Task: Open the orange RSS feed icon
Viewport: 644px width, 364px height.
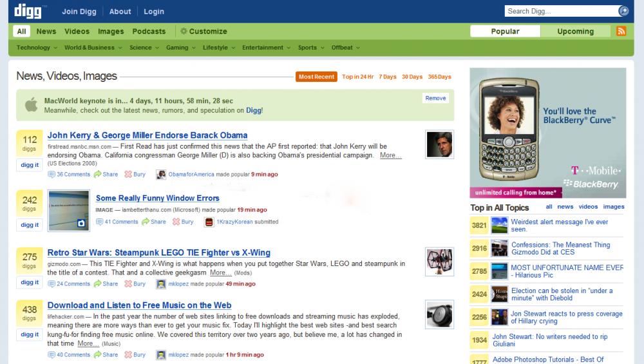Action: [621, 31]
